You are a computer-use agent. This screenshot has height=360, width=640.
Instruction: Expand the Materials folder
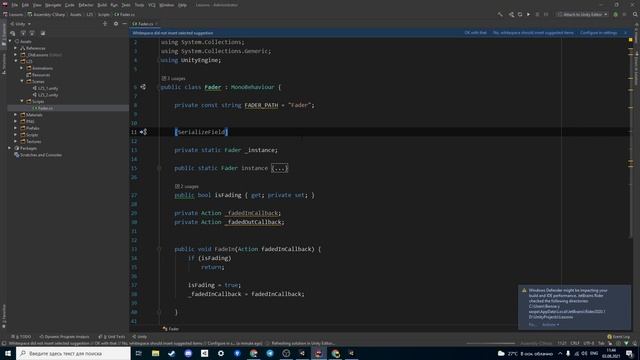click(16, 115)
